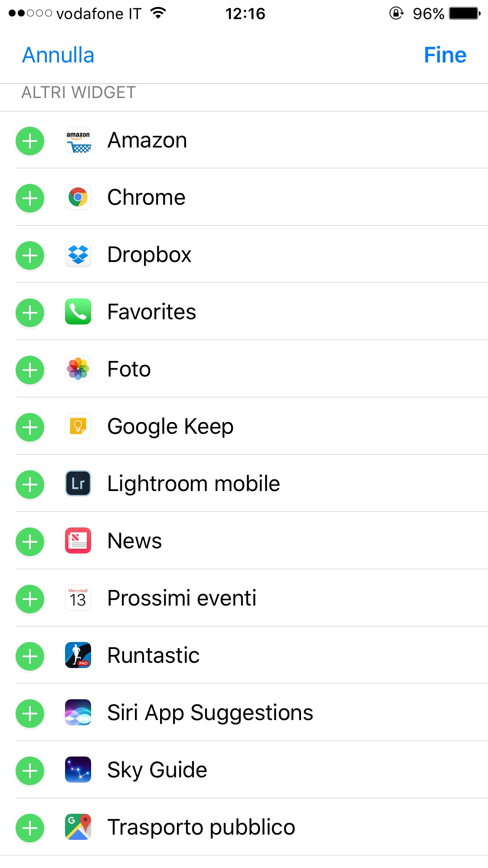Select the Prossimi eventi row label
Viewport: 488px width, 868px height.
coord(182,598)
